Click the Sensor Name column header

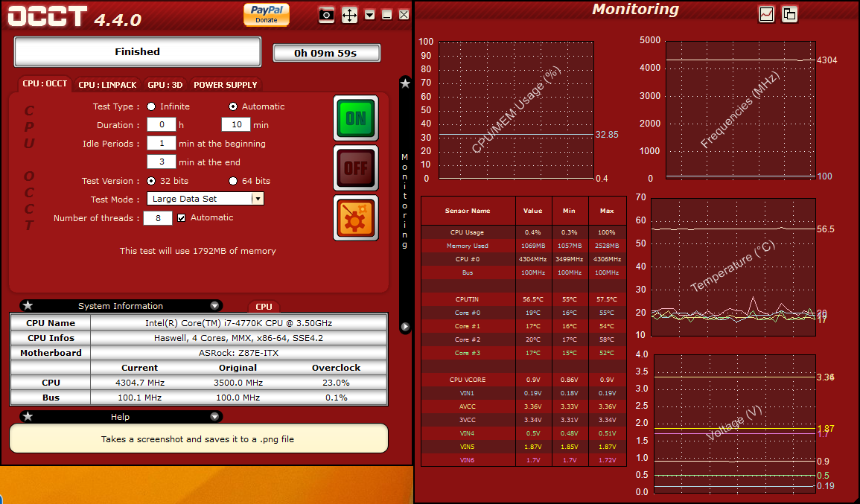coord(468,211)
